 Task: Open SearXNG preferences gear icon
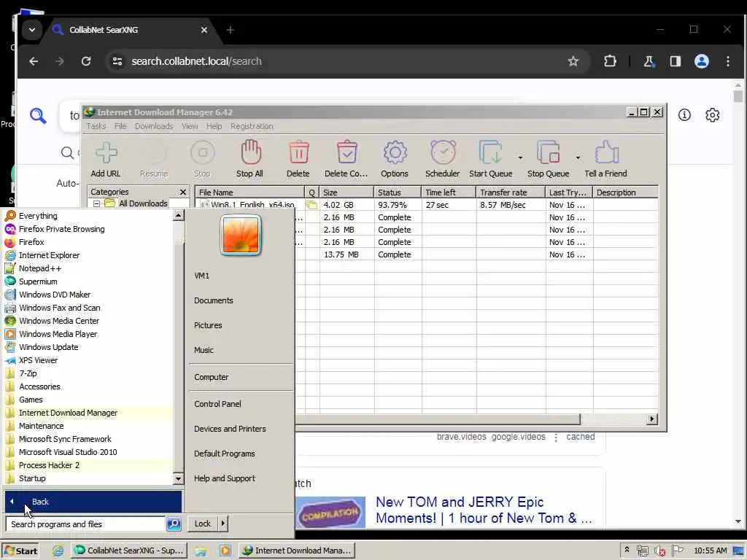point(712,115)
